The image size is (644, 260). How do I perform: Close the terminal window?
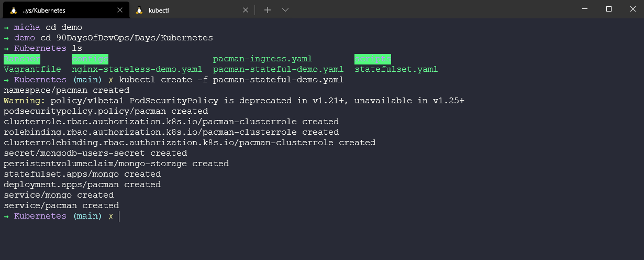point(632,9)
